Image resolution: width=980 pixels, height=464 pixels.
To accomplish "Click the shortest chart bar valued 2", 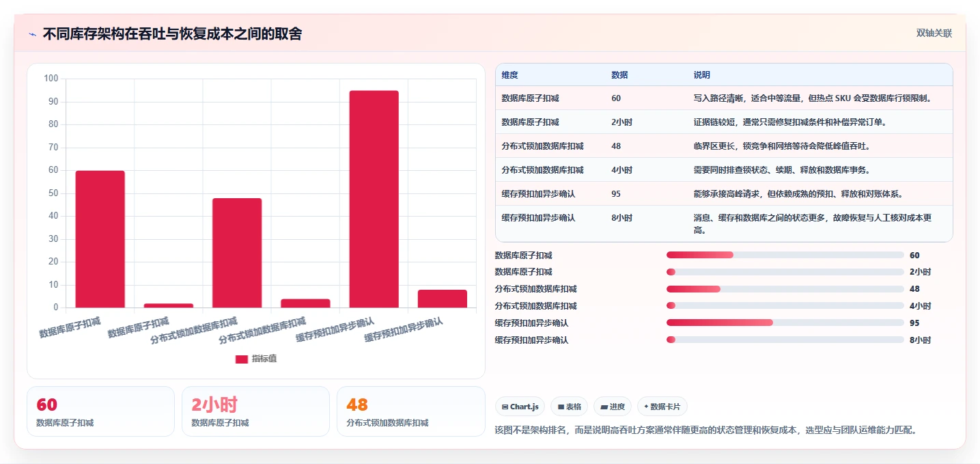I will pos(168,305).
